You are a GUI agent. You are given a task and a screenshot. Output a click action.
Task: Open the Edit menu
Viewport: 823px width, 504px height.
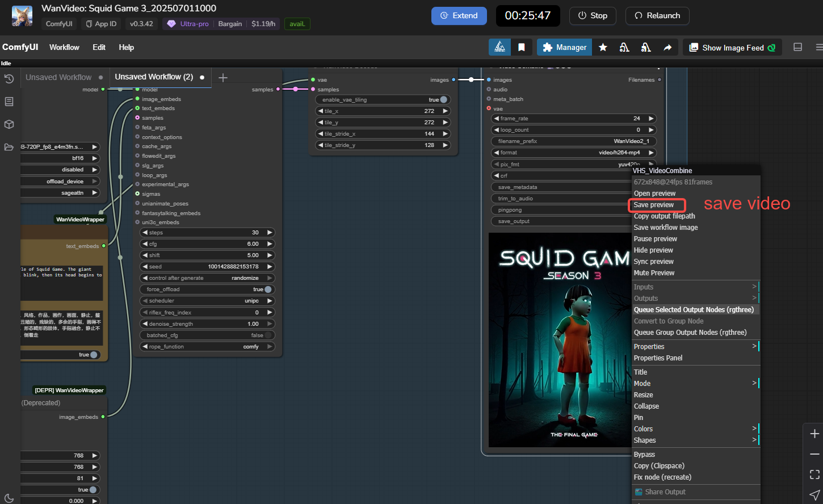pos(99,47)
